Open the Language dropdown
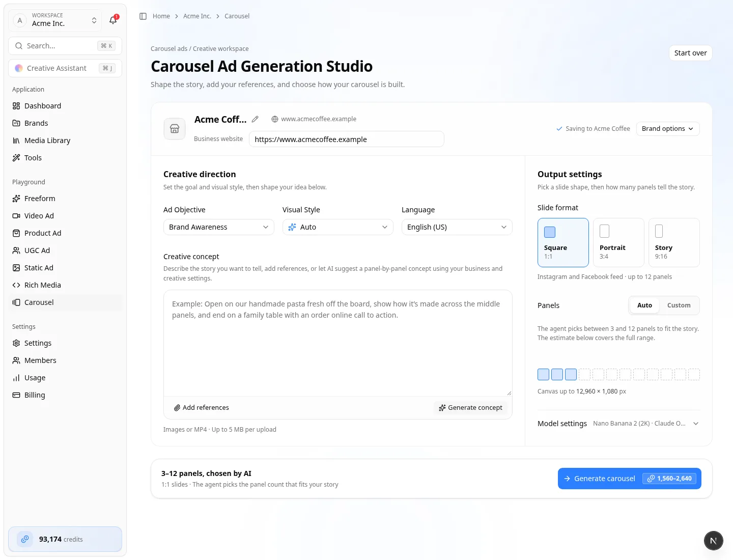Image resolution: width=733 pixels, height=560 pixels. tap(457, 227)
